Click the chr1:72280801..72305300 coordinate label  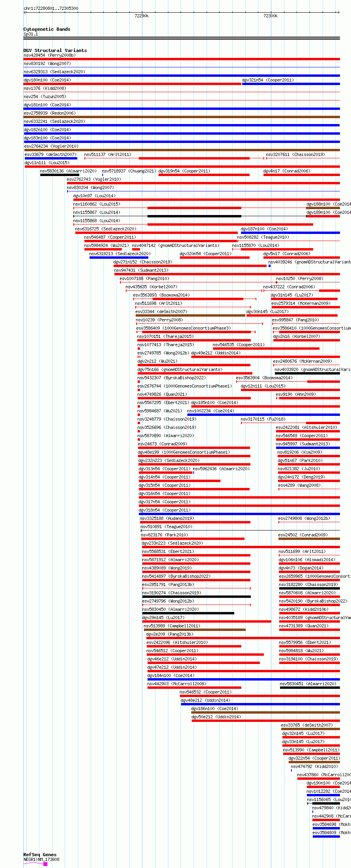(x=51, y=8)
